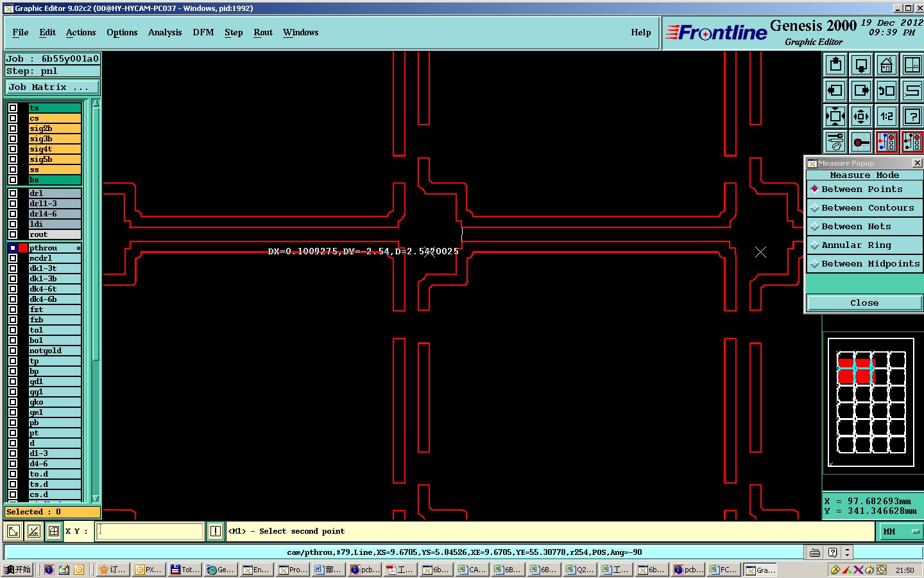This screenshot has height=578, width=924.
Task: Select the notgold layer name
Action: pos(55,351)
